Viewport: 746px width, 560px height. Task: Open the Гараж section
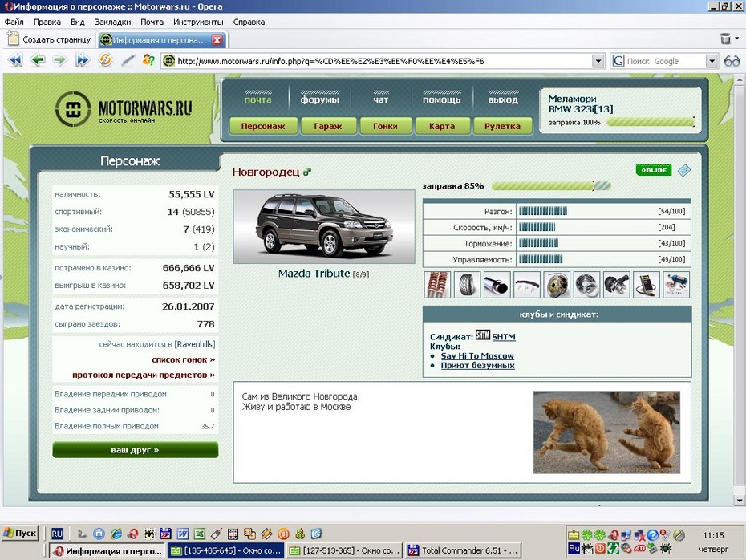click(328, 126)
